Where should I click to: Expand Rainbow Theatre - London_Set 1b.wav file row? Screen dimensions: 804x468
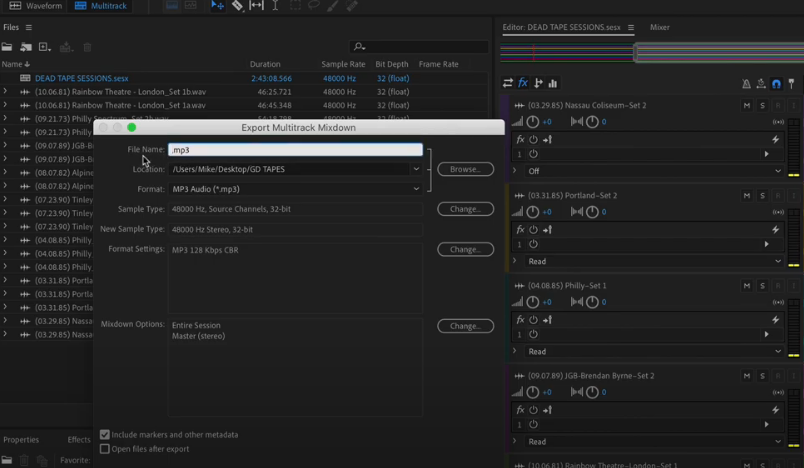pyautogui.click(x=5, y=92)
